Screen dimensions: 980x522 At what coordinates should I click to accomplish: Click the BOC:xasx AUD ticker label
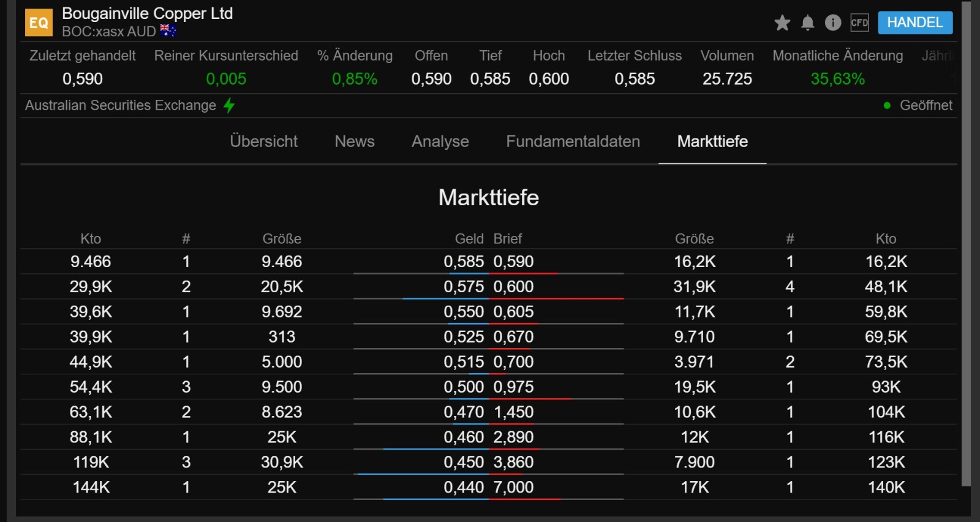click(109, 31)
